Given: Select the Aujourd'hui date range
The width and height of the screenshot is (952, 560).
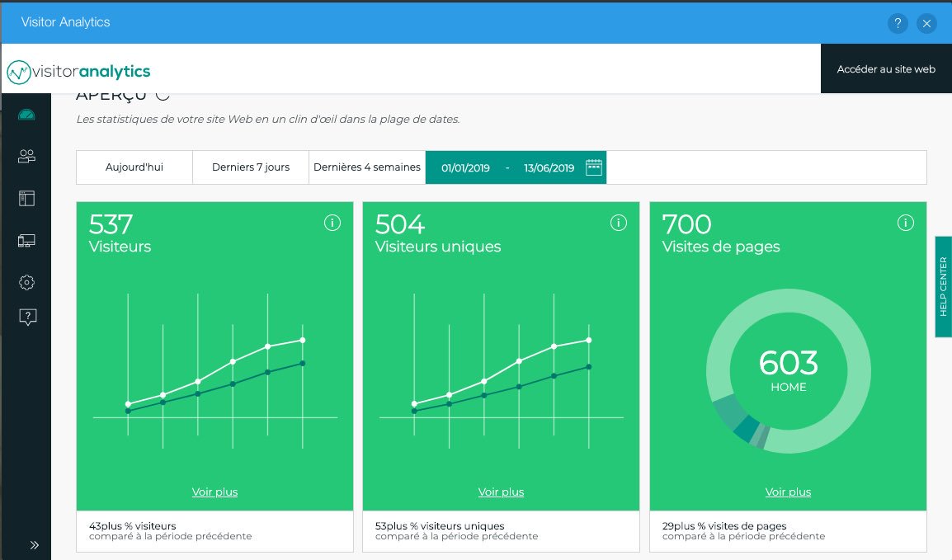Looking at the screenshot, I should pyautogui.click(x=134, y=167).
